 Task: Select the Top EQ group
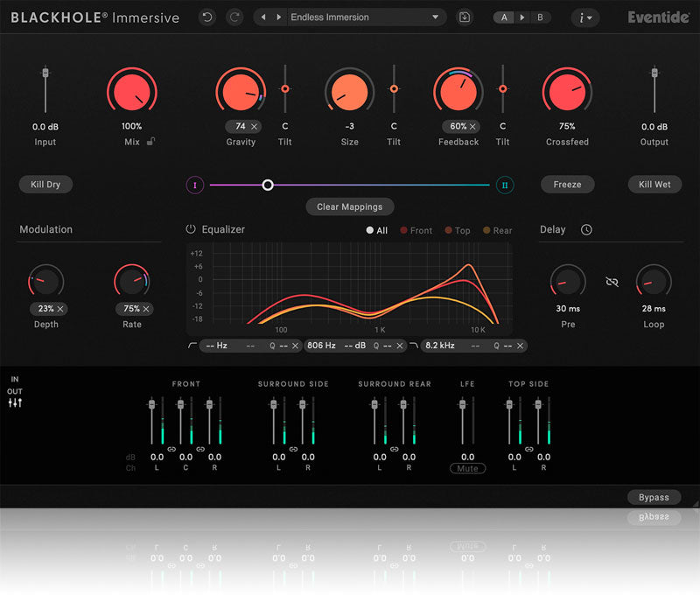click(x=458, y=230)
